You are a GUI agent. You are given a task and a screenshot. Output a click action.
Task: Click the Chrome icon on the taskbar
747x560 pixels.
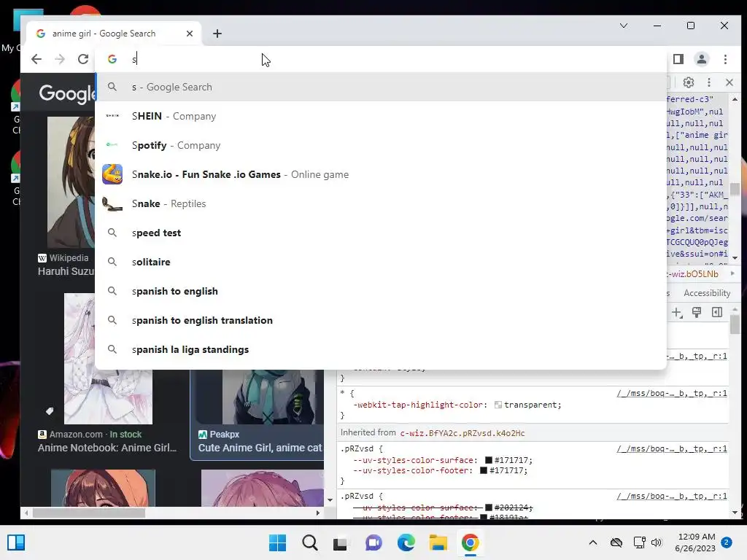coord(470,542)
